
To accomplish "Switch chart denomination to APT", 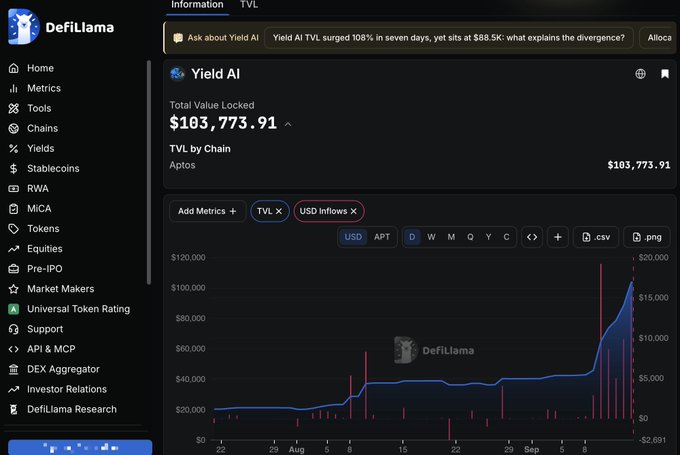I will pos(382,237).
